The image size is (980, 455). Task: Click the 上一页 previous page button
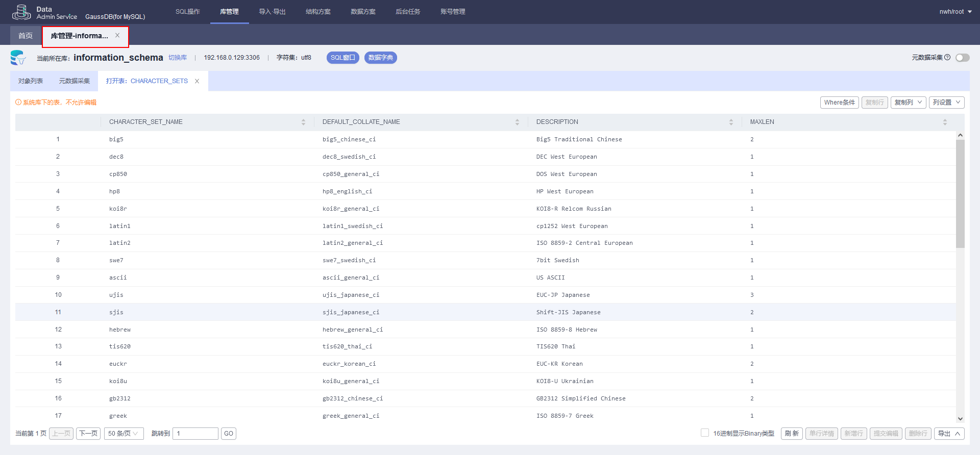(61, 434)
